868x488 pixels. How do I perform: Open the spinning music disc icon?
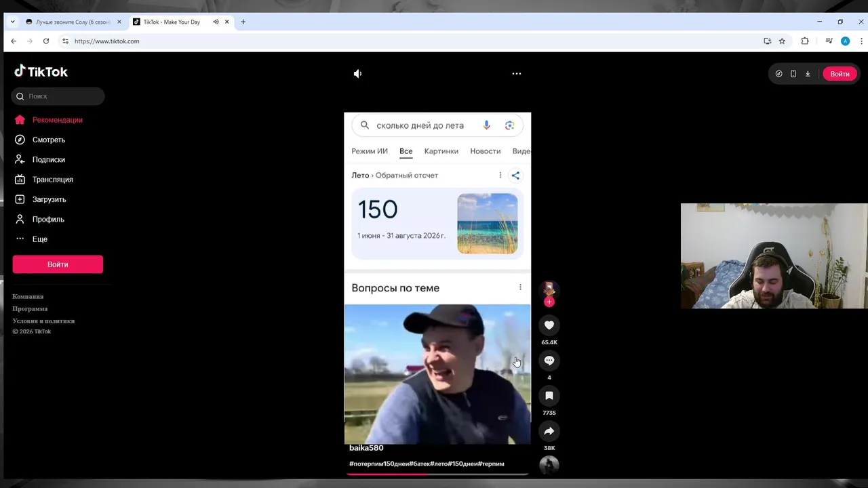[549, 465]
